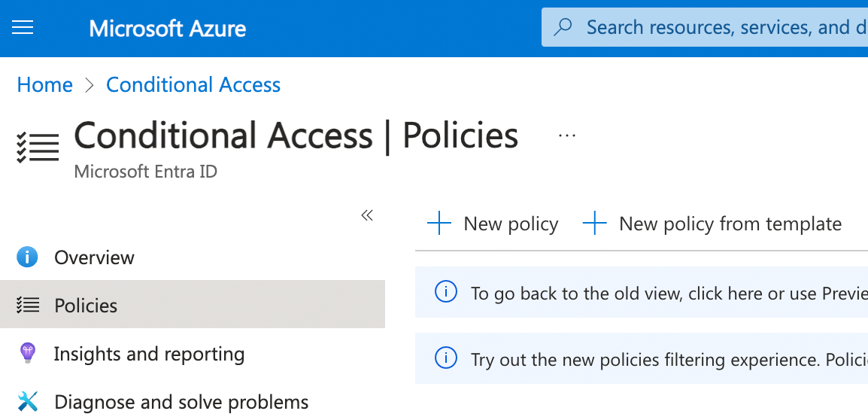Select Overview in the left menu
Image resolution: width=868 pixels, height=417 pixels.
pos(192,257)
